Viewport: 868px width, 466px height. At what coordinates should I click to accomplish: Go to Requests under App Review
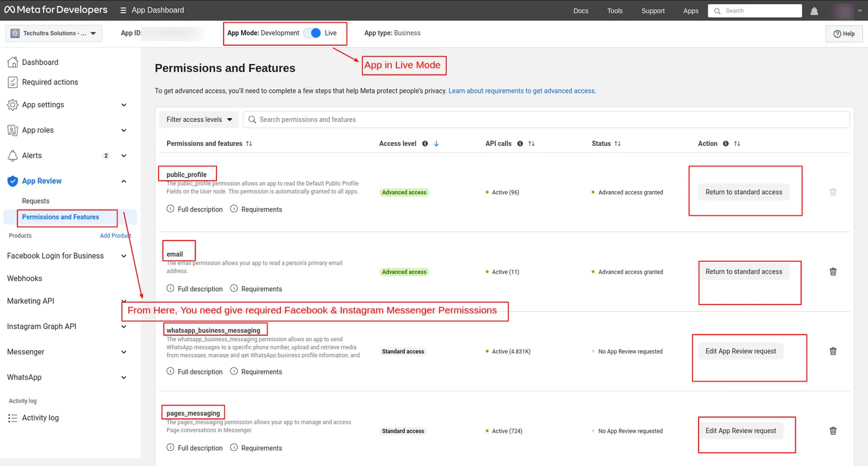[x=36, y=201]
